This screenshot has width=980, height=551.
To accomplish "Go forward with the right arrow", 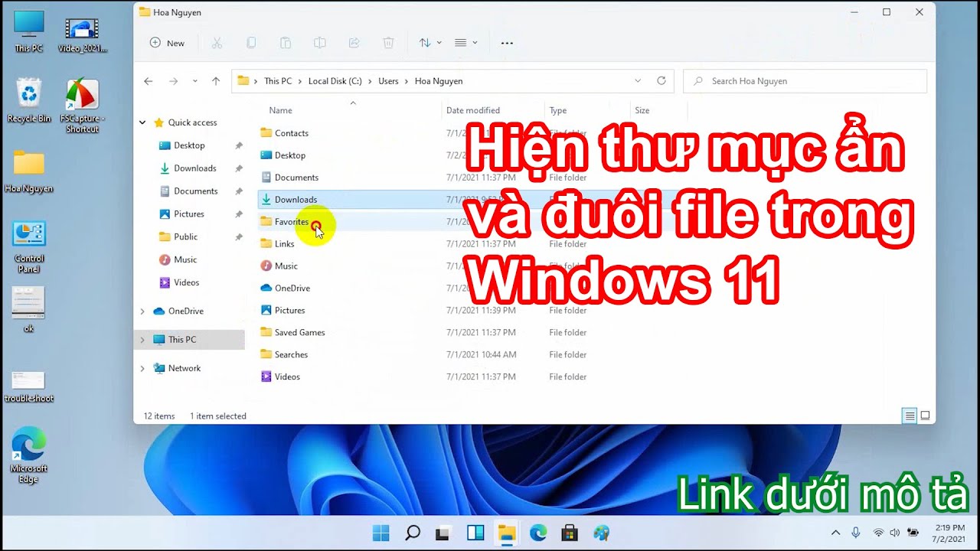I will [173, 81].
